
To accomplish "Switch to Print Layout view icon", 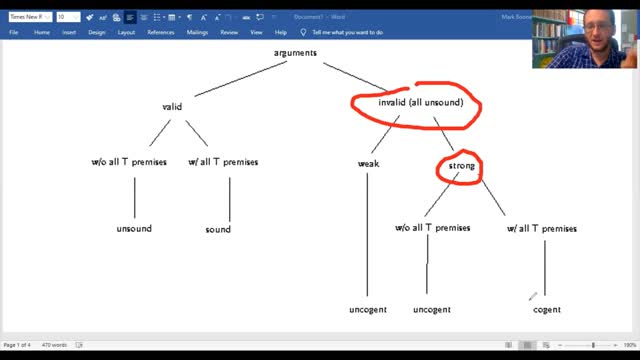I will 527,345.
